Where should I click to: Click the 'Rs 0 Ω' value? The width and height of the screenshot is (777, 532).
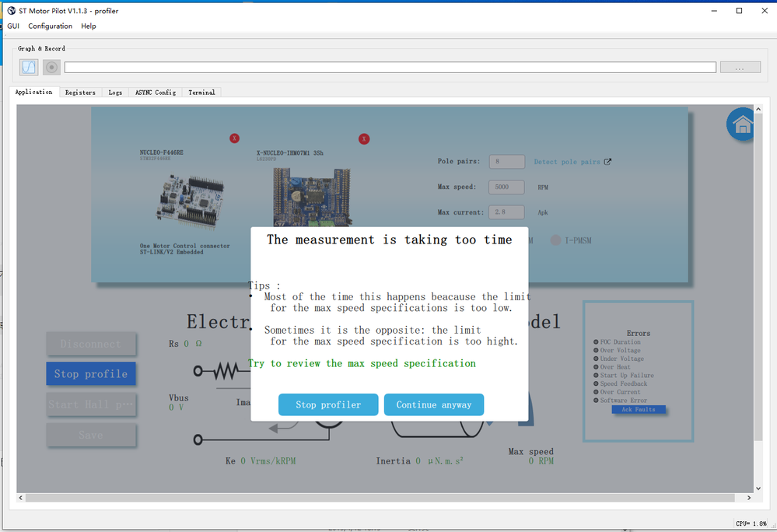pyautogui.click(x=185, y=344)
